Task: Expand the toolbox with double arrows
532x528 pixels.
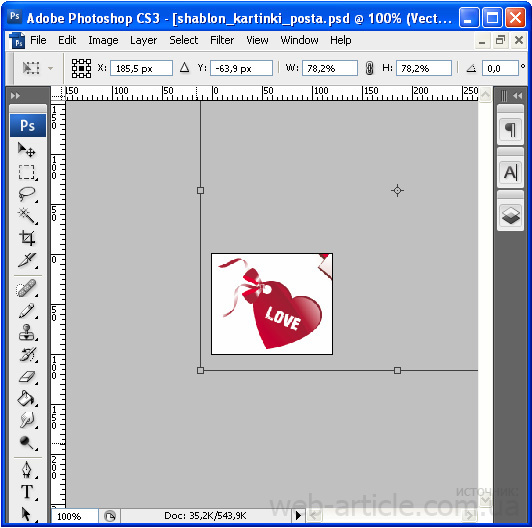Action: (x=15, y=96)
